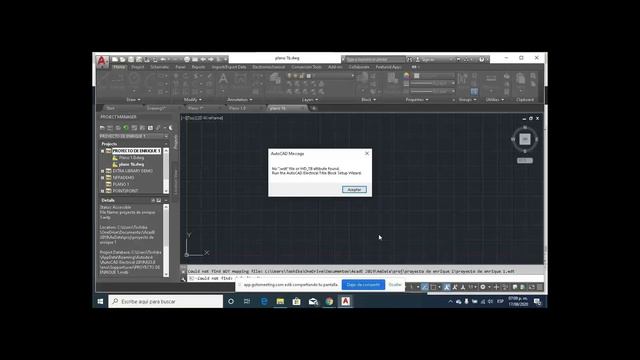Expand the Layers panel dropdown
The image size is (640, 360).
(310, 100)
